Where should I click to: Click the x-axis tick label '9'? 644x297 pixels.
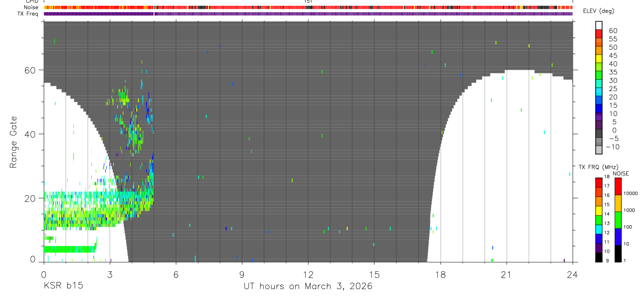[x=242, y=274]
